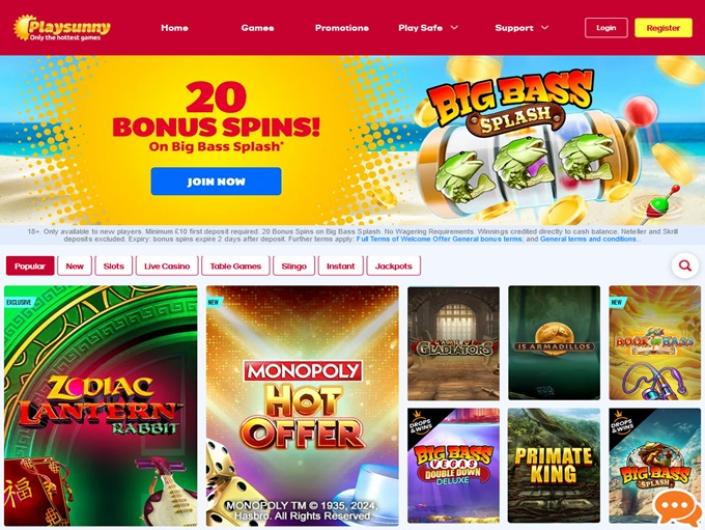Go to the Home menu item
Screen dimensions: 705x530
coord(174,28)
